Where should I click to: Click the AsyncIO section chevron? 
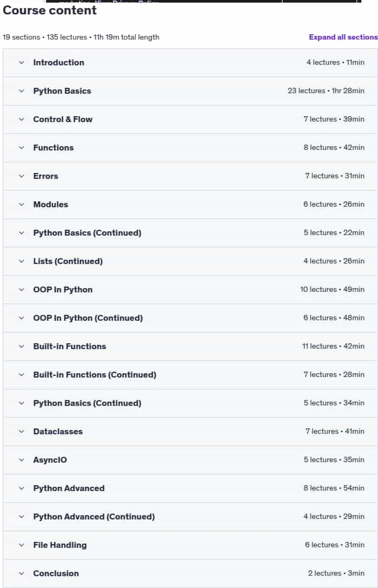21,460
